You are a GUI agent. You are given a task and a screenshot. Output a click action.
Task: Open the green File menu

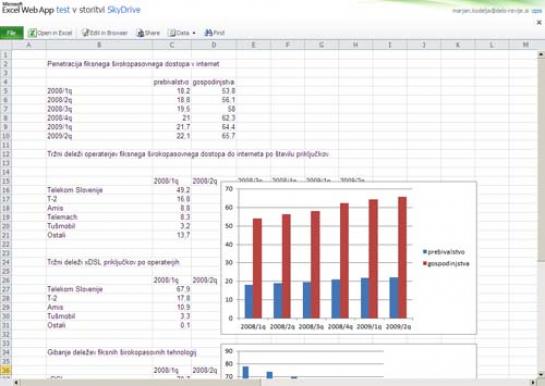[x=11, y=33]
